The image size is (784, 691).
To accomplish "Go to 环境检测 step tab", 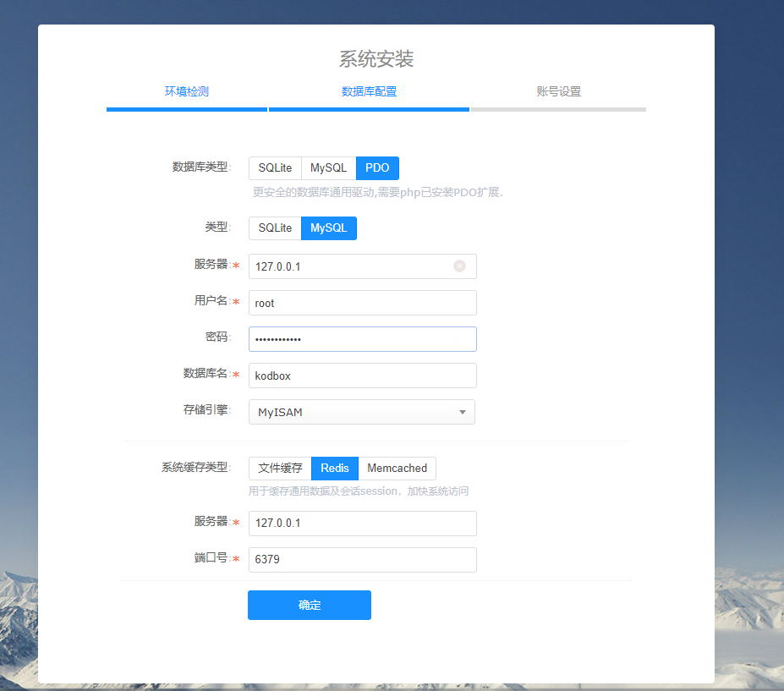I will 187,91.
